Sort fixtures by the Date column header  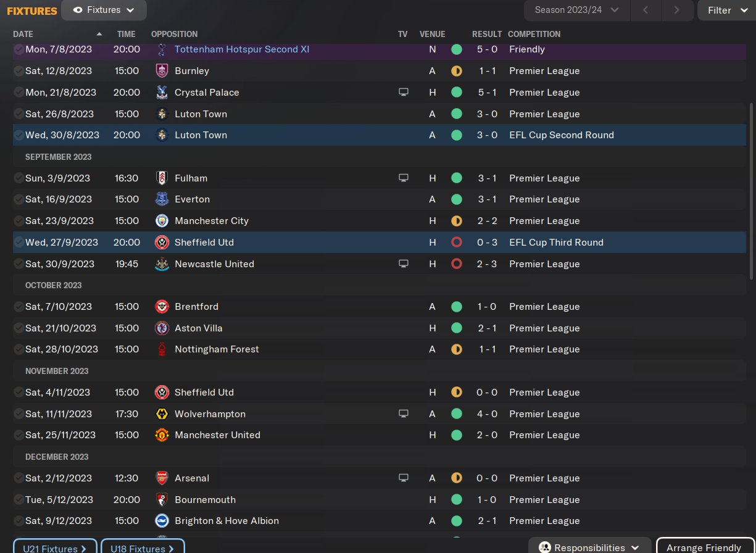point(23,34)
